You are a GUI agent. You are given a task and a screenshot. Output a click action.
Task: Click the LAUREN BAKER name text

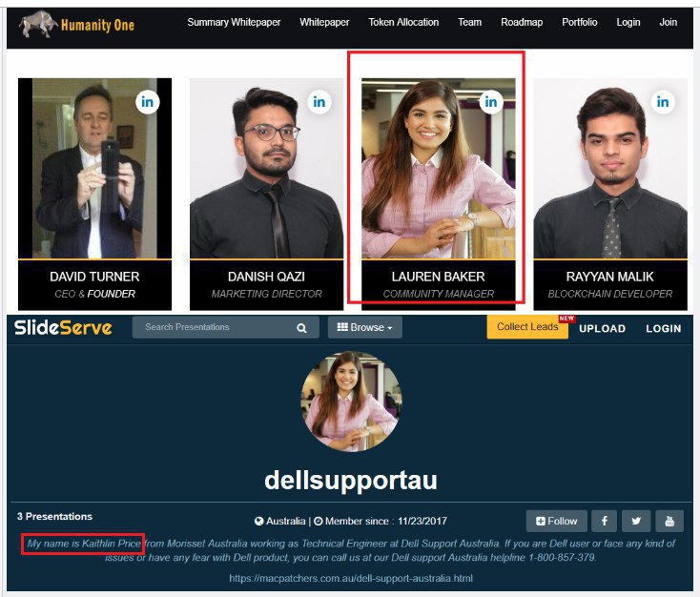pos(439,277)
